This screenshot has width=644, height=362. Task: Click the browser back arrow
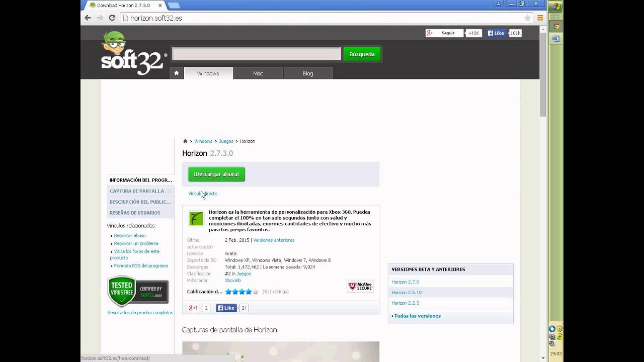(88, 18)
